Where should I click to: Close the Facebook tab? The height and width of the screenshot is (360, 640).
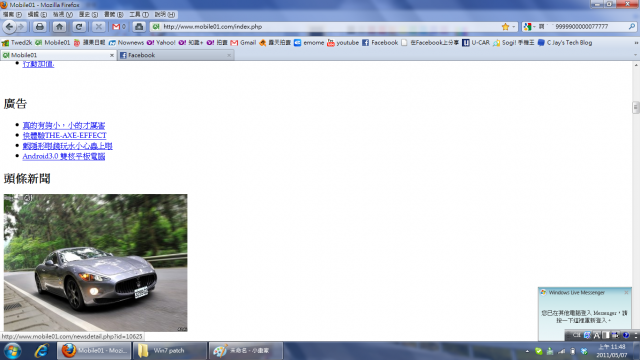(x=229, y=55)
